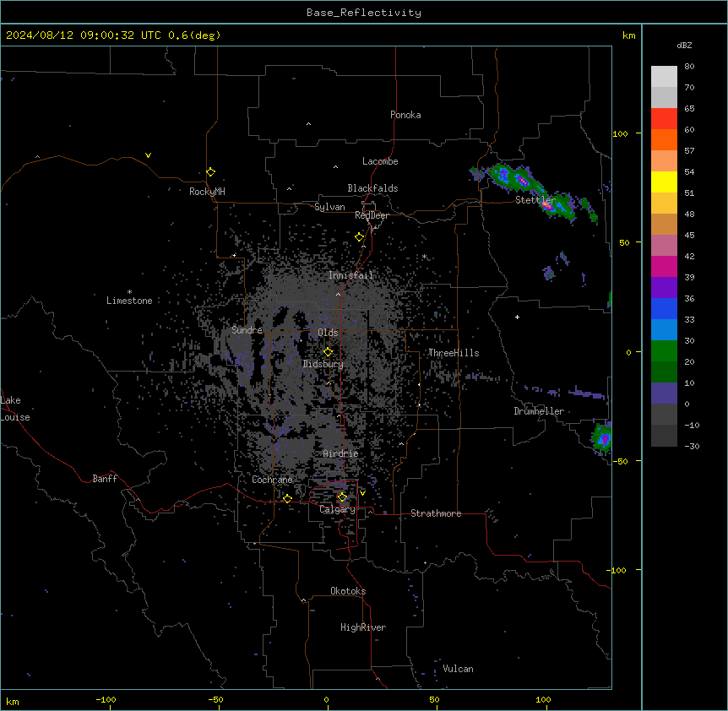Click the 54 dBZ yellow color swatch

(x=664, y=182)
